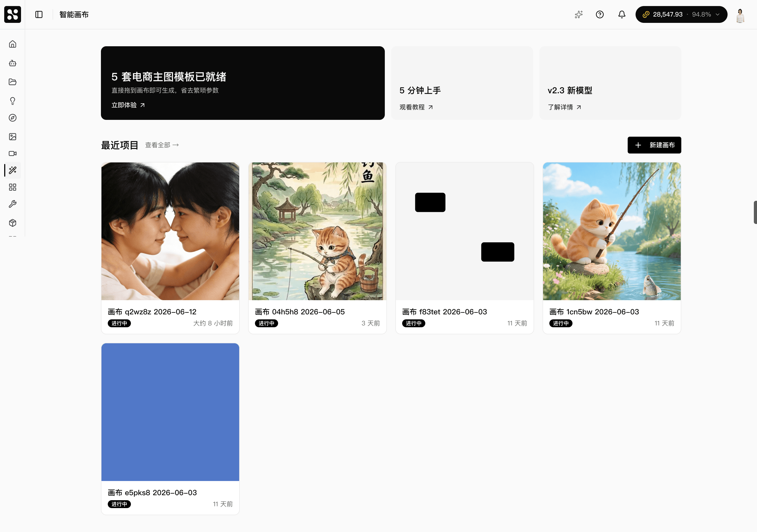Open the video camera sidebar icon
The width and height of the screenshot is (757, 532).
tap(13, 154)
